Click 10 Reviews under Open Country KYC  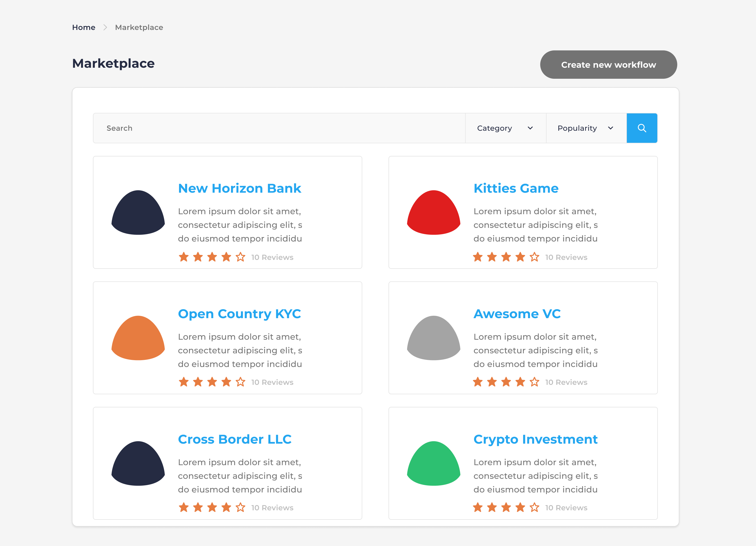coord(272,382)
